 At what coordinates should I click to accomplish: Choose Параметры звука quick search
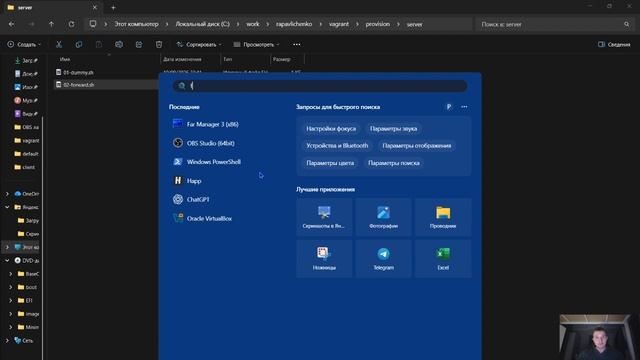click(x=393, y=129)
